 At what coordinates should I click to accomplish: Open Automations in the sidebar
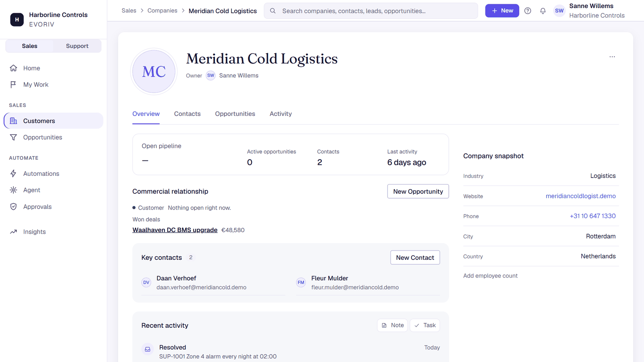[54, 173]
